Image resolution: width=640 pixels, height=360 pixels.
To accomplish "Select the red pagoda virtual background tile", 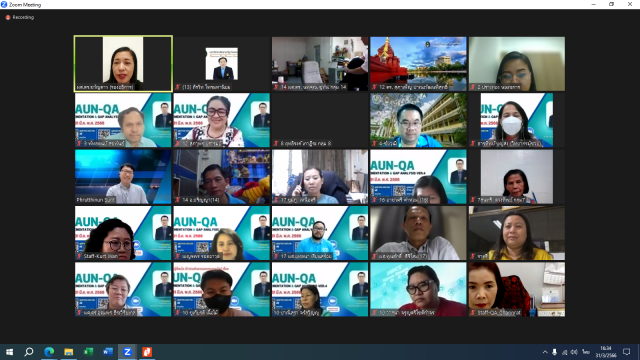I will click(x=418, y=64).
